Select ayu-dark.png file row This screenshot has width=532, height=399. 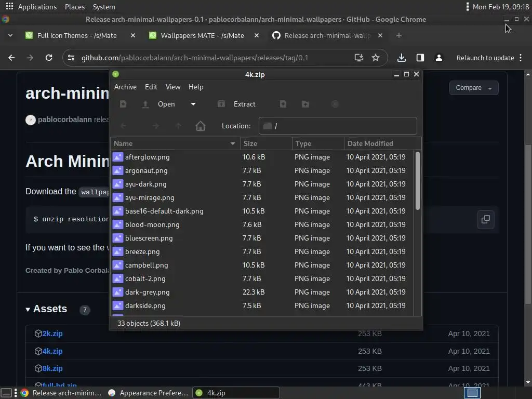pyautogui.click(x=262, y=184)
